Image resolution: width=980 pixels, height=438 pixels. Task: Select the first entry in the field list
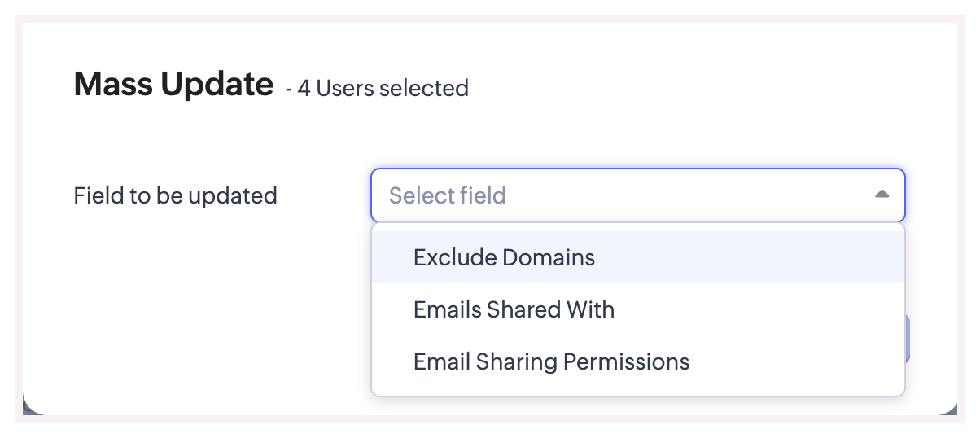[x=504, y=258]
